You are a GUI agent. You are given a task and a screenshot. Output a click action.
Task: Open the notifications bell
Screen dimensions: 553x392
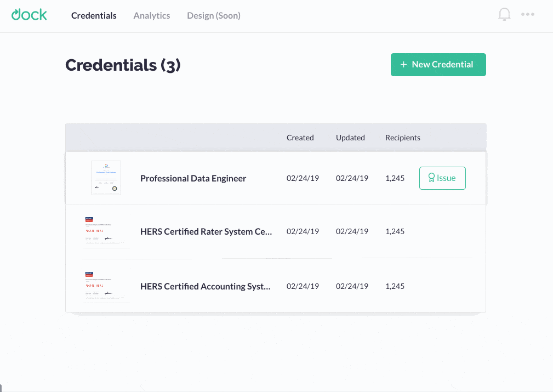[x=504, y=14]
